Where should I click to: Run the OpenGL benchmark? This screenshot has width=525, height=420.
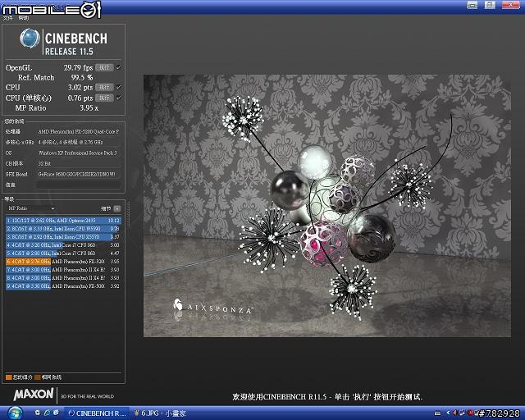pyautogui.click(x=104, y=67)
